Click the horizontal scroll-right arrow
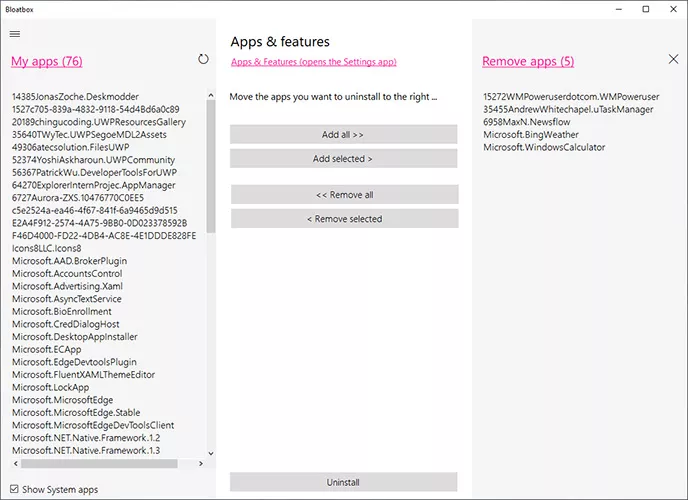This screenshot has width=688, height=500. (201, 464)
